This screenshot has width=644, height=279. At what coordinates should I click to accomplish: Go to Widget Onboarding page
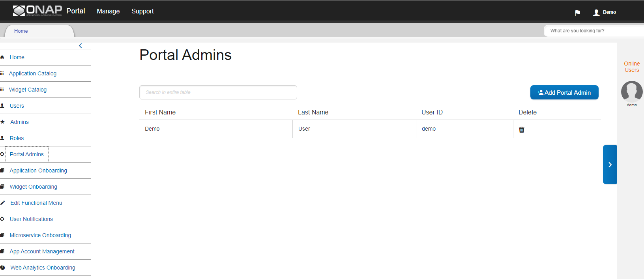pyautogui.click(x=34, y=187)
